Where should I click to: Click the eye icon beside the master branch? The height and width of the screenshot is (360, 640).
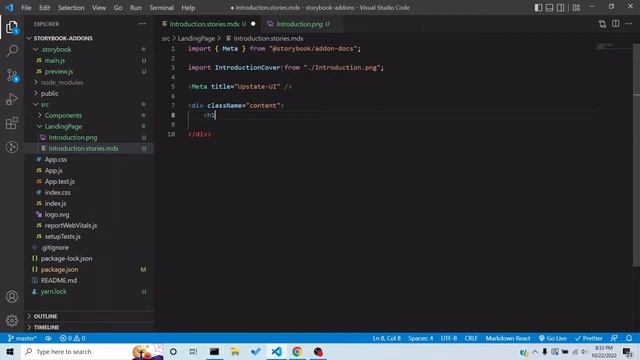click(48, 338)
